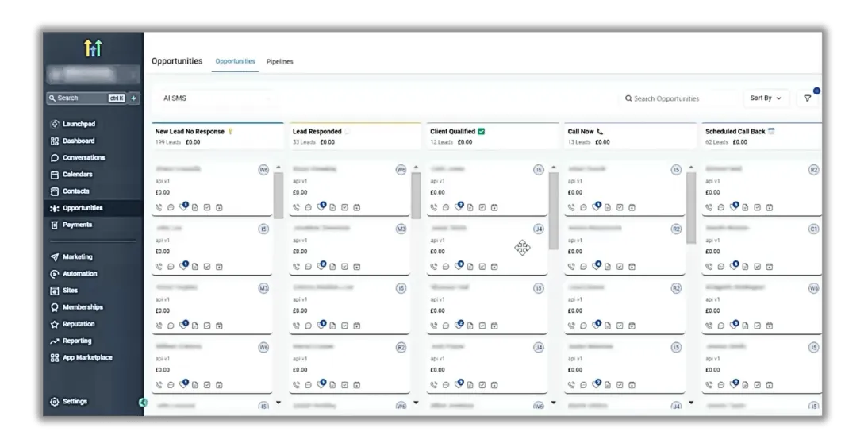Click W6 owner badge on top New Lead No Response card

click(263, 169)
